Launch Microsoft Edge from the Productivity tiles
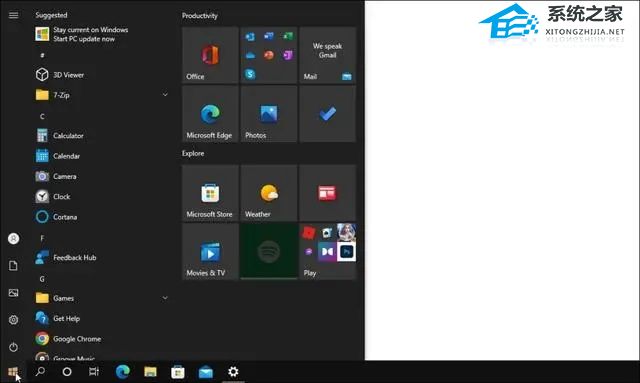Screen dimensions: 640x383 pyautogui.click(x=210, y=114)
